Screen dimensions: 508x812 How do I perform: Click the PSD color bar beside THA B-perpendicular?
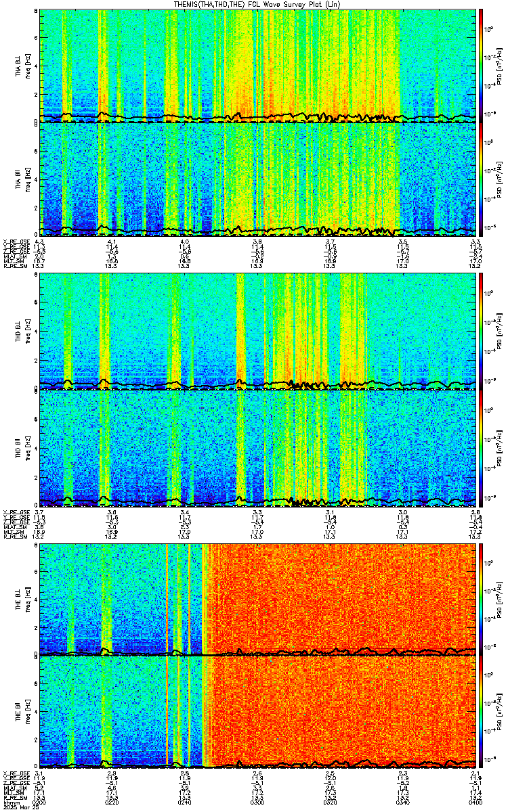click(481, 66)
